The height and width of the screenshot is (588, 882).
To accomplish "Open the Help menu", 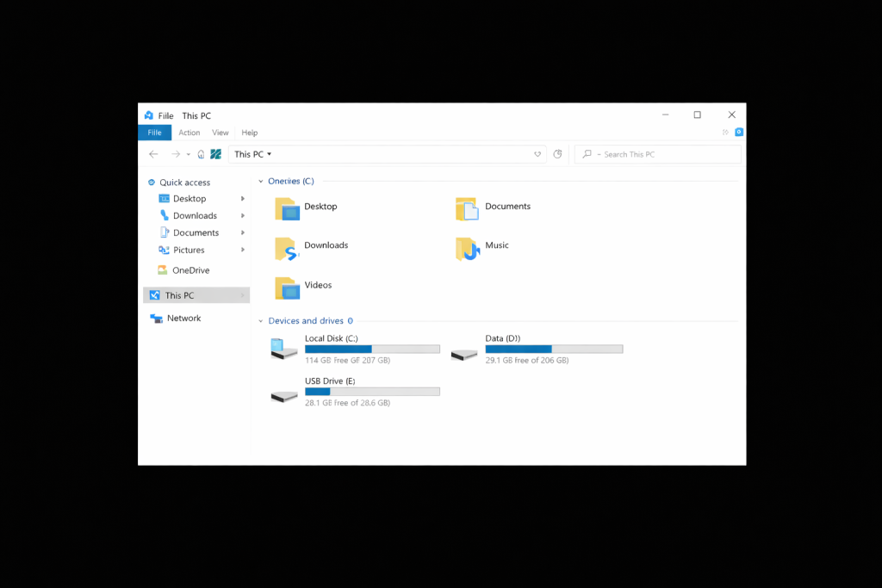I will click(249, 133).
